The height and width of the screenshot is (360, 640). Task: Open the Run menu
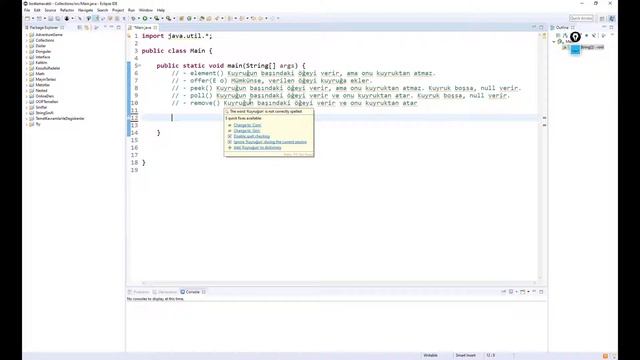coord(131,10)
